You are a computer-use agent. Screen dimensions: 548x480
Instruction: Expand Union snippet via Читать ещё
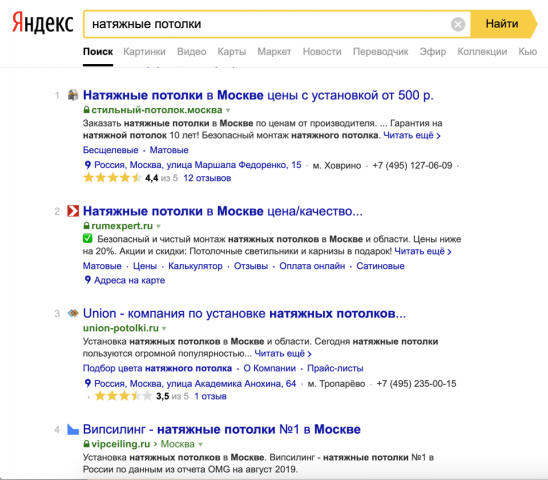coord(283,353)
